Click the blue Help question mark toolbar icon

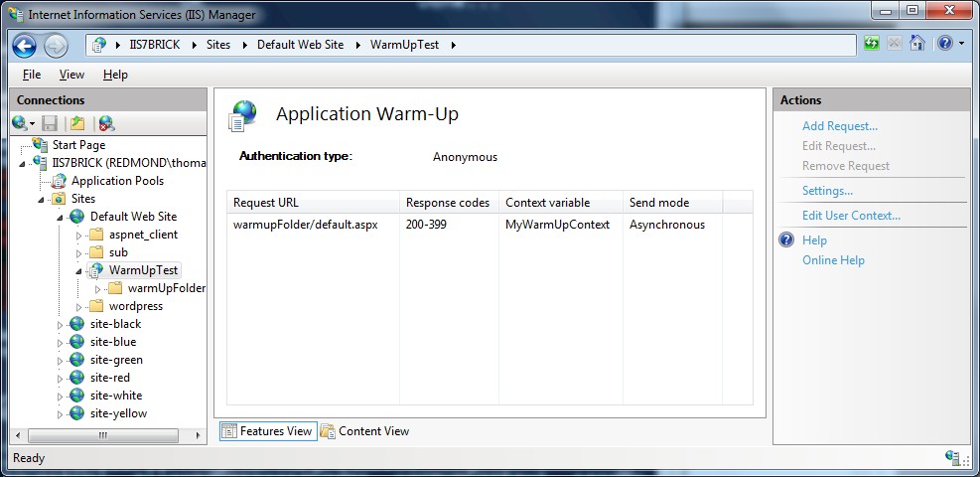click(944, 43)
